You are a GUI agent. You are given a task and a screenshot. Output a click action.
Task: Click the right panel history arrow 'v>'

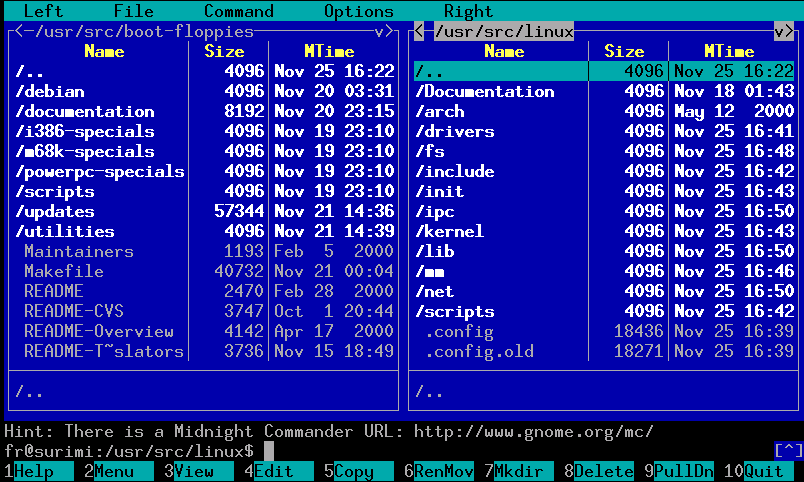point(783,31)
